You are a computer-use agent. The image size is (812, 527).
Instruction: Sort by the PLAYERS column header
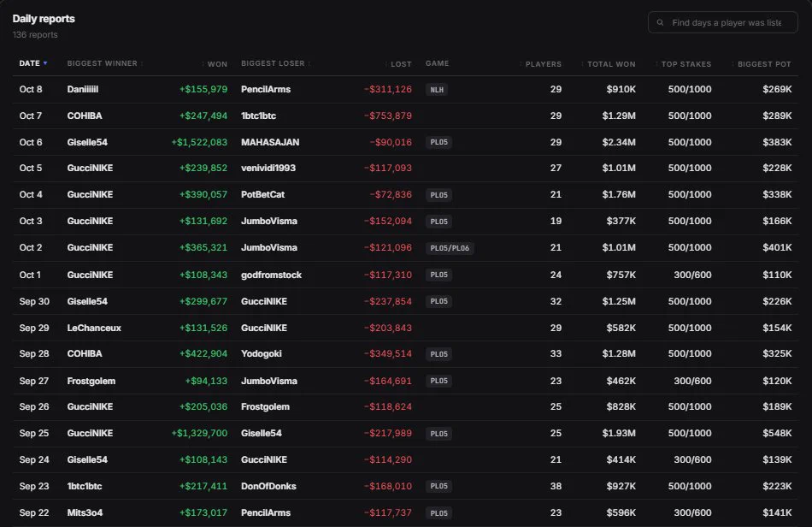click(x=544, y=64)
